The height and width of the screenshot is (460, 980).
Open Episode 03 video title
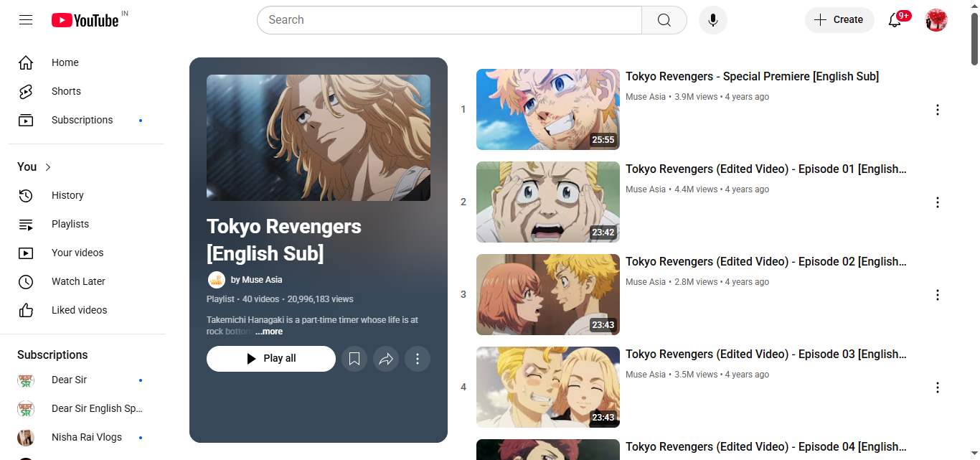click(766, 354)
